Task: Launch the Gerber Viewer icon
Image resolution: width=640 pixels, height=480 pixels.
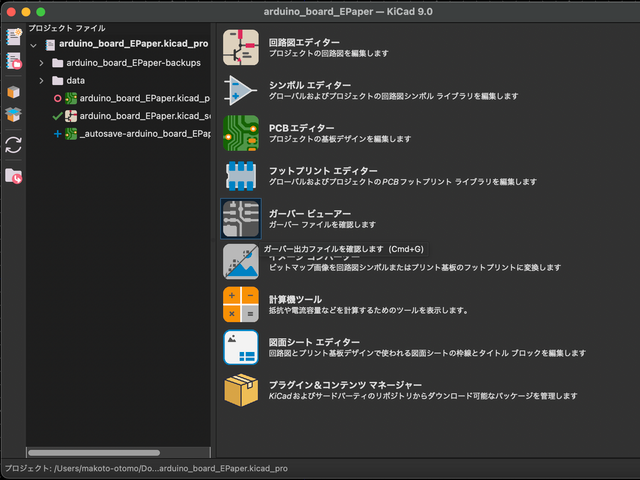Action: [x=241, y=219]
